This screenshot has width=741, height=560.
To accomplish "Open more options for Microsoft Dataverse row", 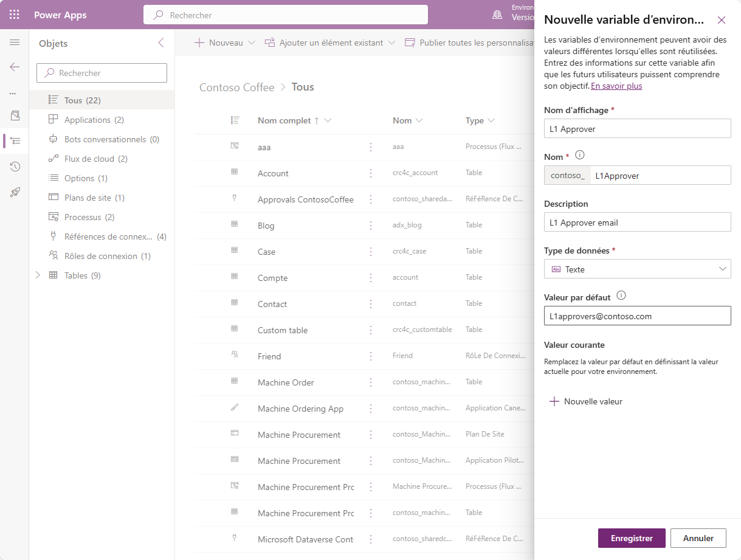I will tap(371, 539).
